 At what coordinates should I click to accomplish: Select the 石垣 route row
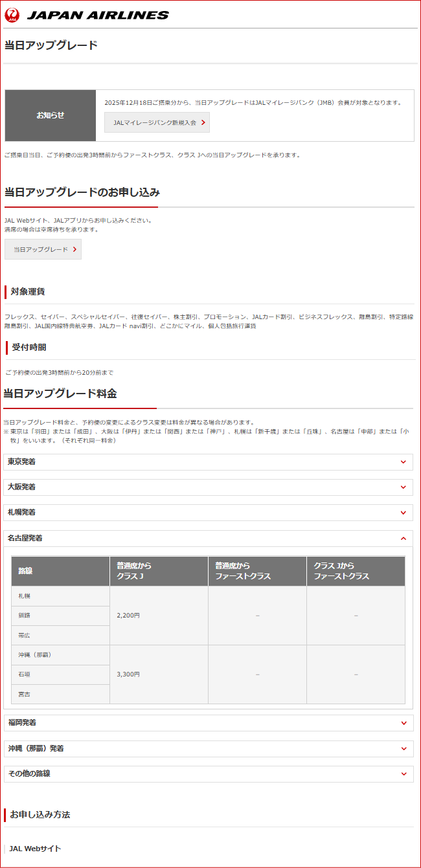[60, 674]
